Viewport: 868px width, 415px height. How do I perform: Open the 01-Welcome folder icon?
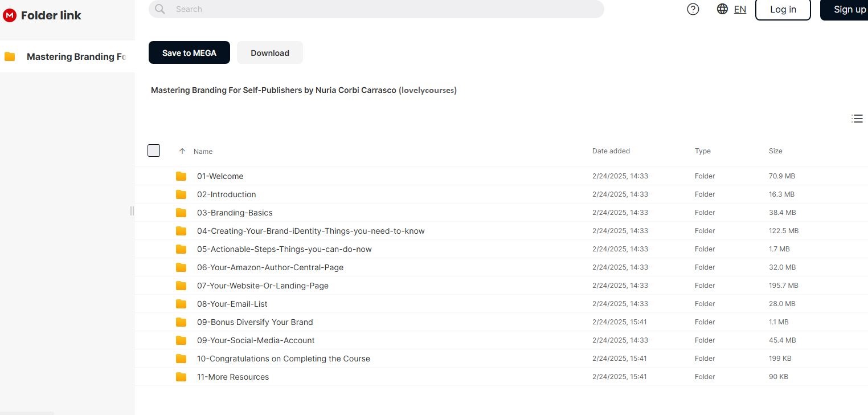[181, 176]
